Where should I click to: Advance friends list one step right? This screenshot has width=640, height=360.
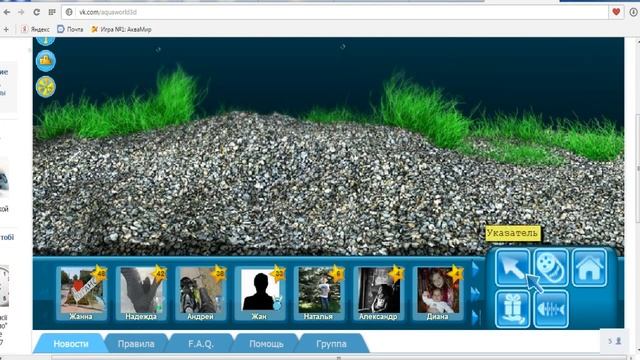475,269
